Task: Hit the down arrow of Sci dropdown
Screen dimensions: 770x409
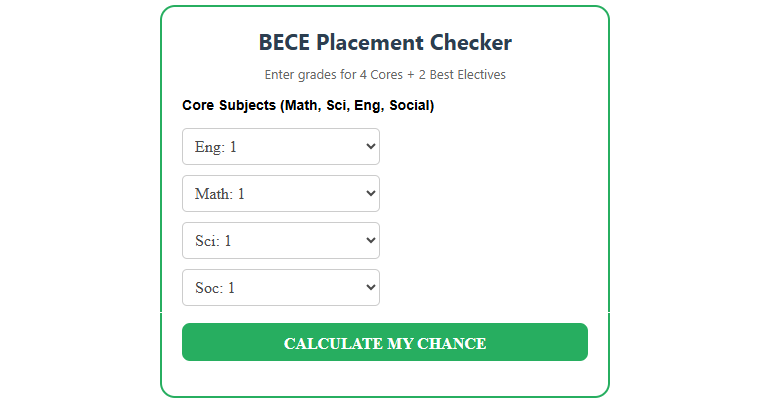Action: click(371, 241)
